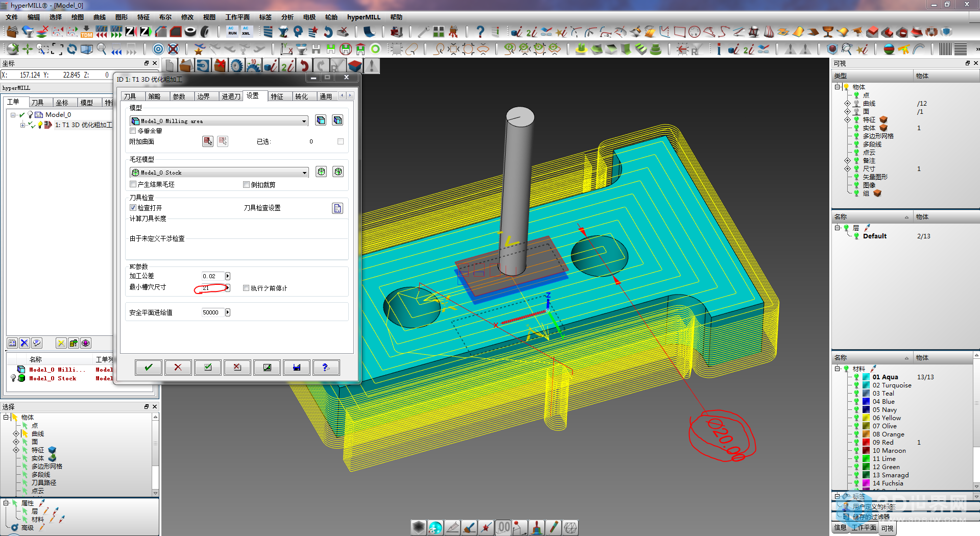Image resolution: width=980 pixels, height=536 pixels.
Task: Click the magnifier zoom icon in second toolbar
Action: point(102,49)
